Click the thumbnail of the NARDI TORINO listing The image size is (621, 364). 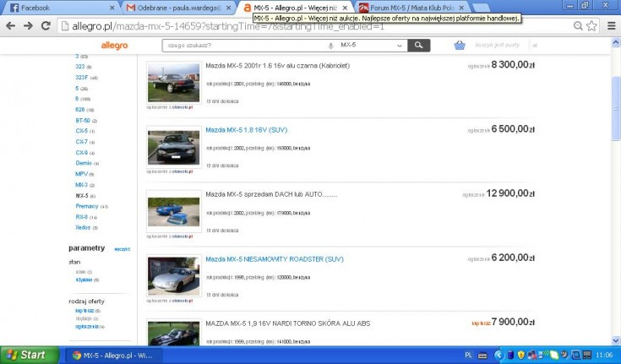point(174,333)
